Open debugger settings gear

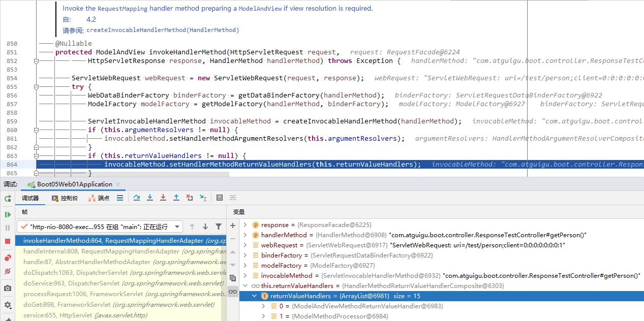coord(8,305)
